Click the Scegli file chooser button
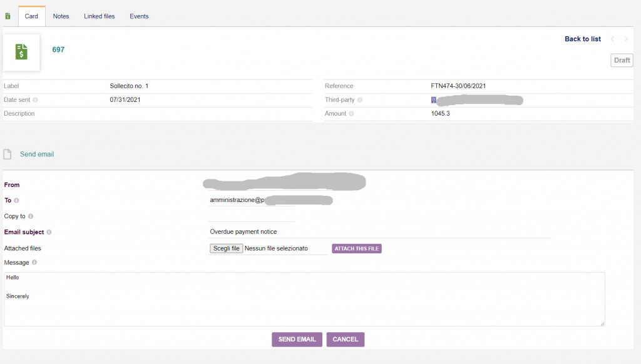641x364 pixels. 226,248
